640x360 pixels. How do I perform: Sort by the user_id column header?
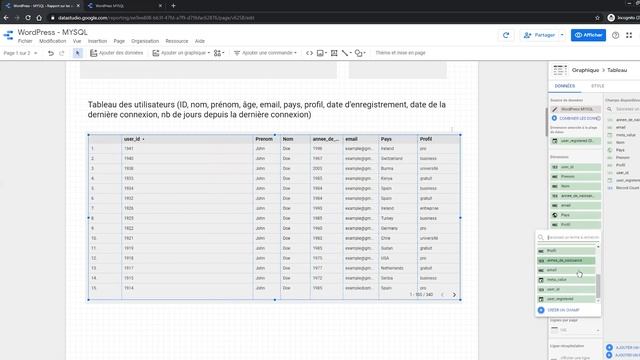(132, 139)
